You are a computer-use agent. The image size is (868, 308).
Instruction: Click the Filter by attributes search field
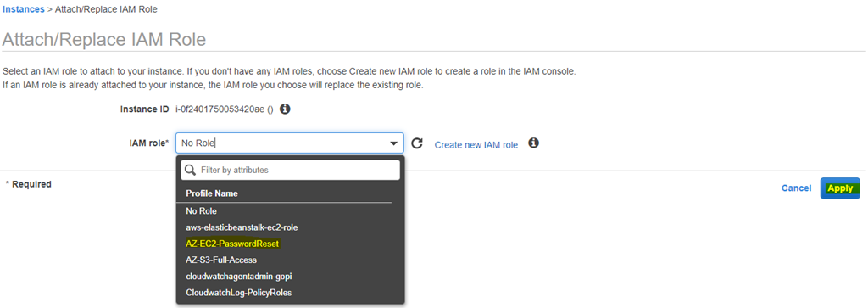pos(290,170)
